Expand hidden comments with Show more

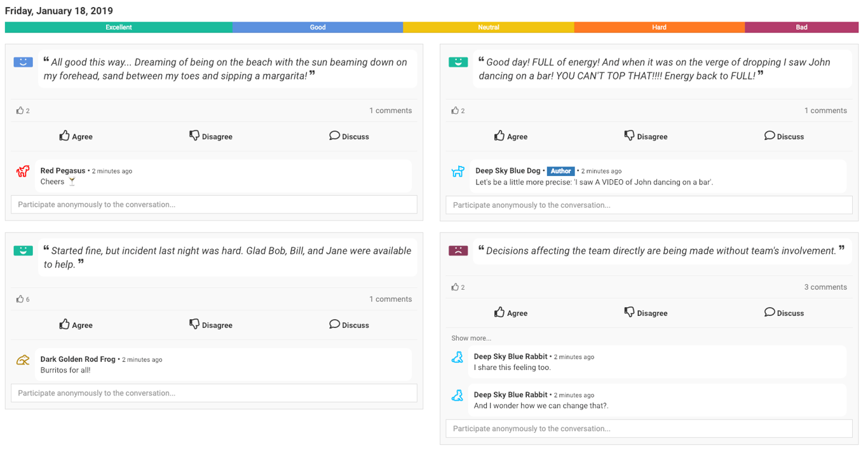471,338
